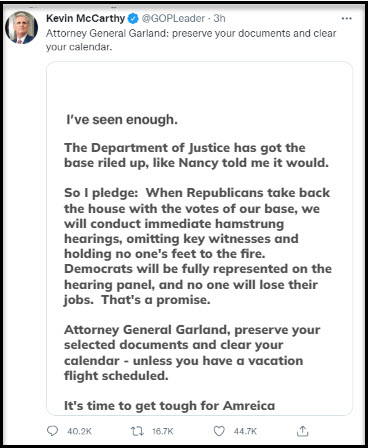Image resolution: width=368 pixels, height=448 pixels.
Task: Open the @GOPLeader handle link
Action: 173,18
